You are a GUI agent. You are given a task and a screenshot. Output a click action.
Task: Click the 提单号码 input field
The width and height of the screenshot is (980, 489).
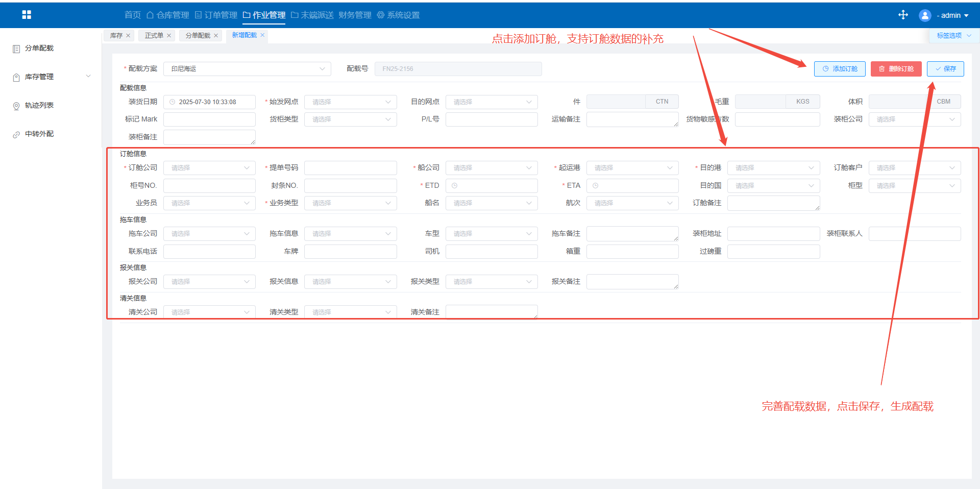[x=350, y=168]
